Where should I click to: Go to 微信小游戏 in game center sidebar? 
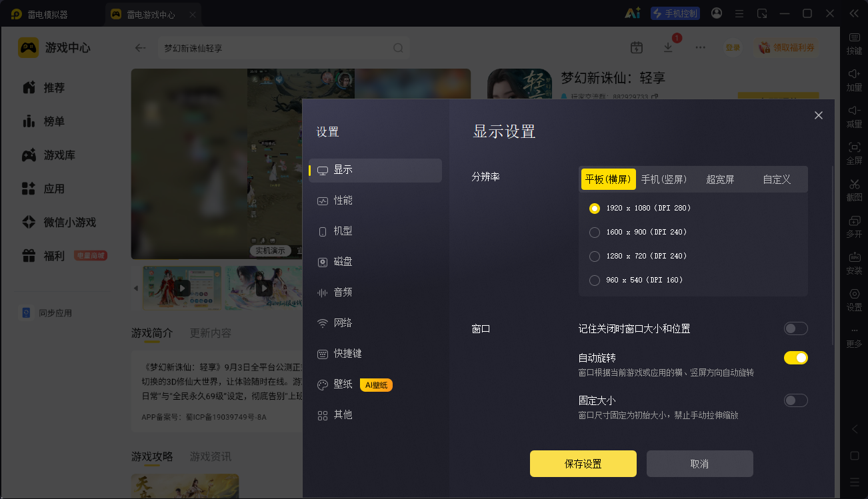click(59, 223)
